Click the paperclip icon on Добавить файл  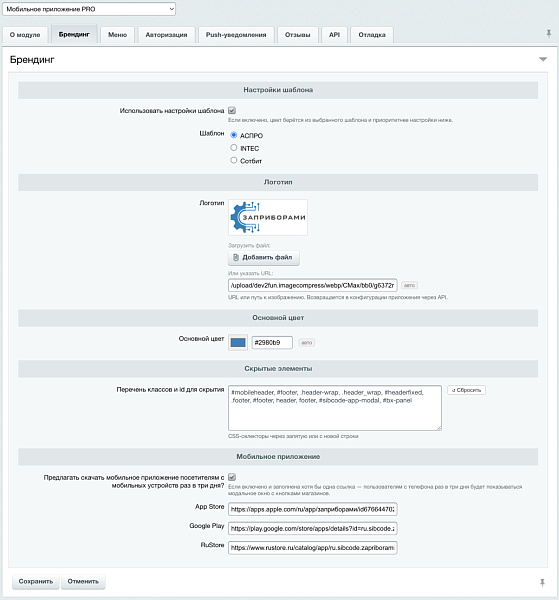click(x=236, y=258)
